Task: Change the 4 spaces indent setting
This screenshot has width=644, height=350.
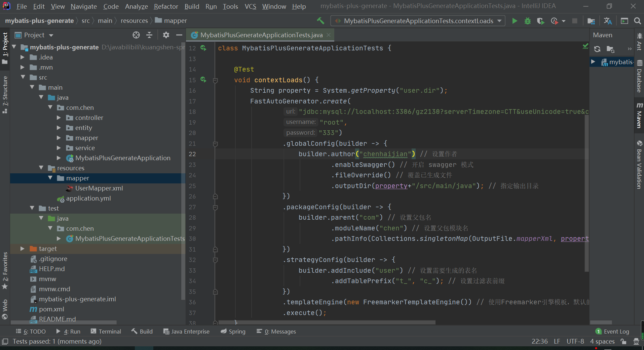Action: (x=602, y=341)
